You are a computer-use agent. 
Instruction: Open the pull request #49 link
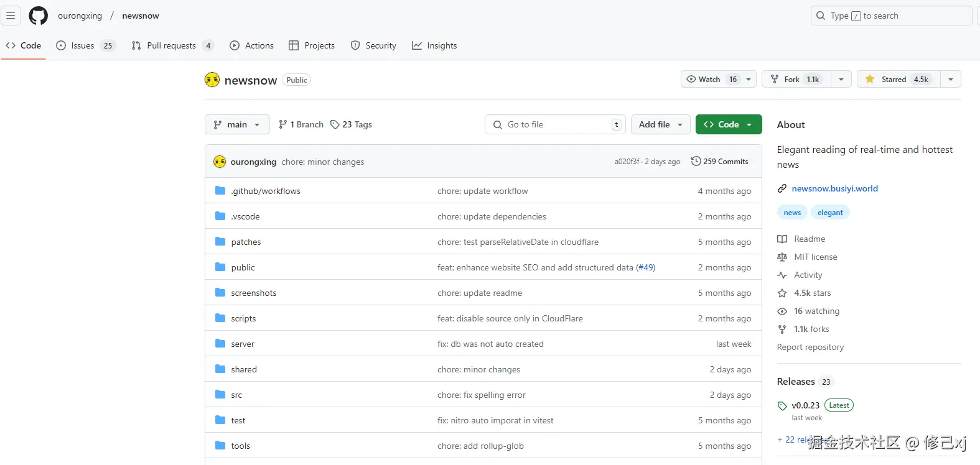coord(645,267)
